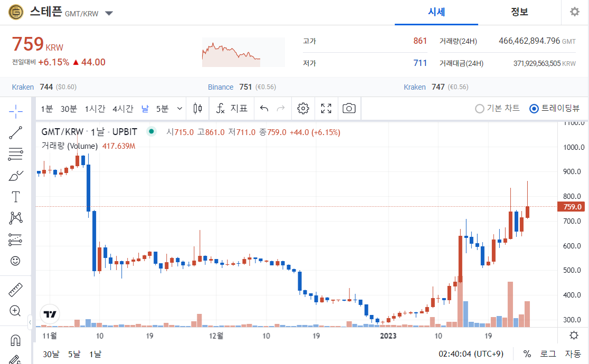Open the forecast and measurement tools
Screen dimensions: 589x364
click(16, 240)
